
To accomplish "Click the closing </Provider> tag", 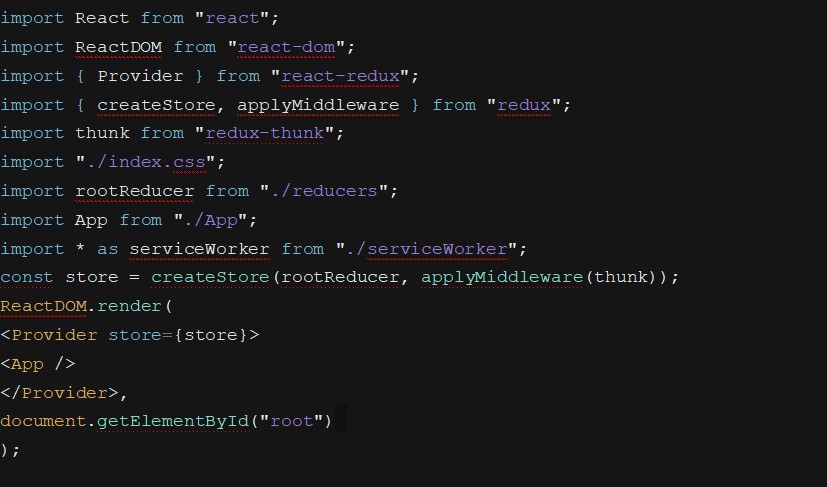I will [x=60, y=393].
